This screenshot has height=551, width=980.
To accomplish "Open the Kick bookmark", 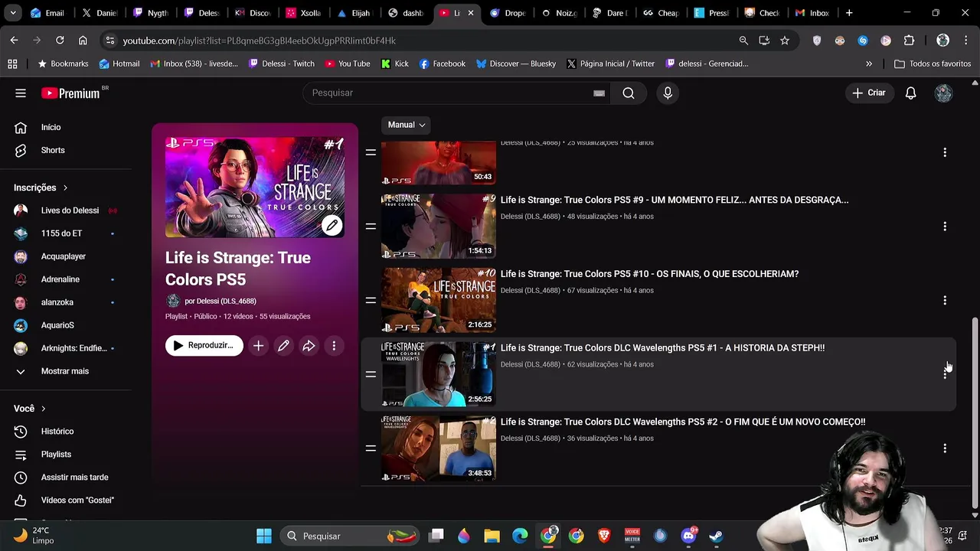I will 395,64.
